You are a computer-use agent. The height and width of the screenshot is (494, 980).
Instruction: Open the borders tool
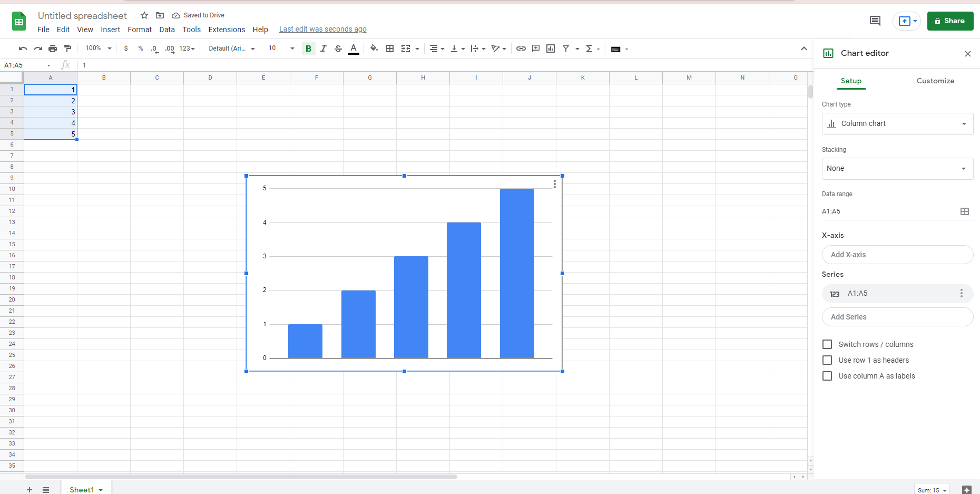390,49
